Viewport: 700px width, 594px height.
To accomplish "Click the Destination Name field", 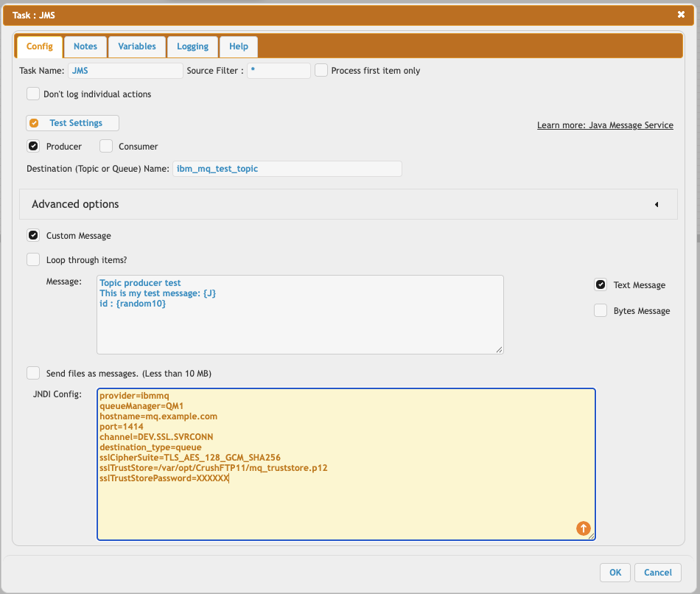I will [287, 169].
